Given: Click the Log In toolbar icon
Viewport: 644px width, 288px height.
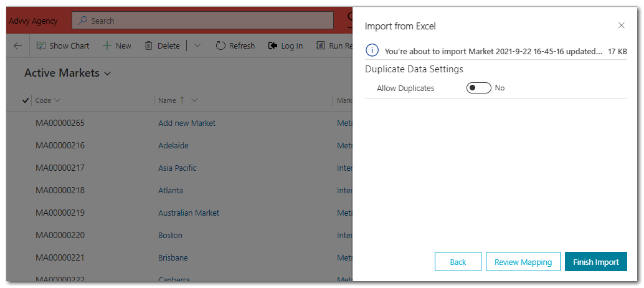Looking at the screenshot, I should click(273, 46).
